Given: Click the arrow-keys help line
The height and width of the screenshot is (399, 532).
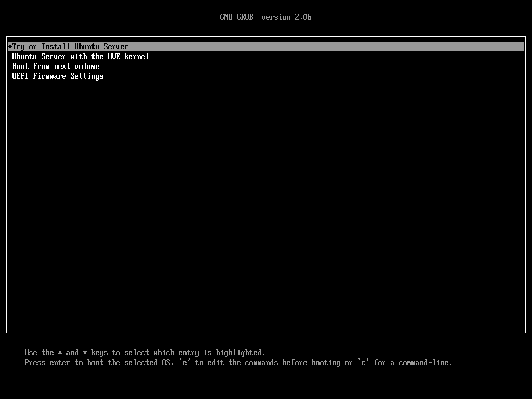Looking at the screenshot, I should pyautogui.click(x=145, y=353).
